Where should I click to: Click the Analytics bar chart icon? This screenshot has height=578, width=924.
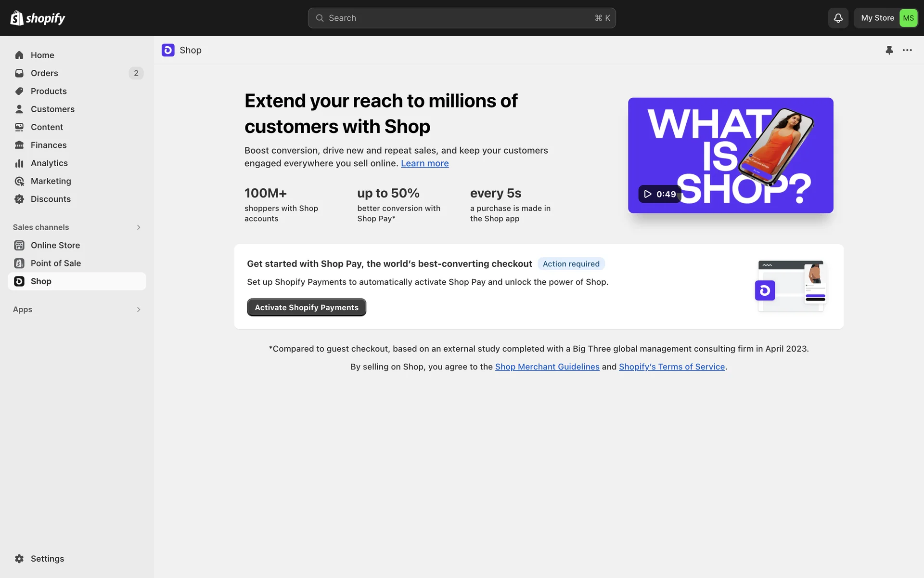19,163
